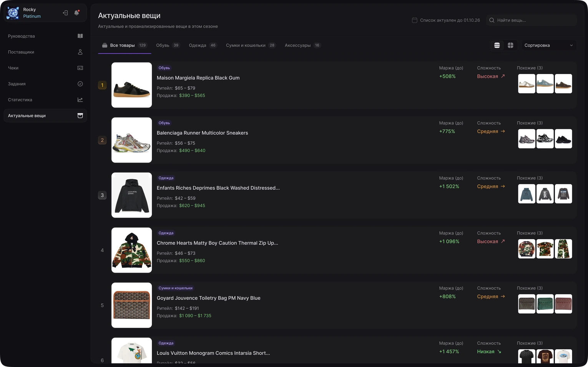588x367 pixels.
Task: Open camo t-shirt similar item for Chrome Hearts
Action: coord(545,249)
